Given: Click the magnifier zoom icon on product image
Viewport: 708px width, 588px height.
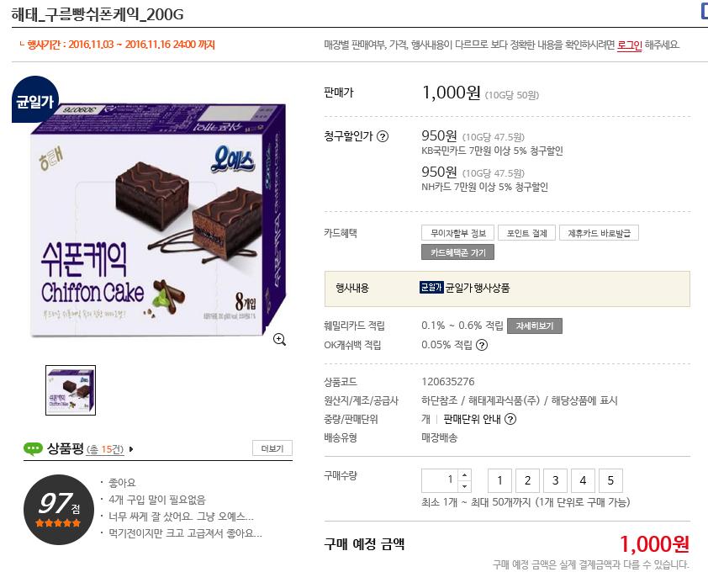Looking at the screenshot, I should coord(279,340).
